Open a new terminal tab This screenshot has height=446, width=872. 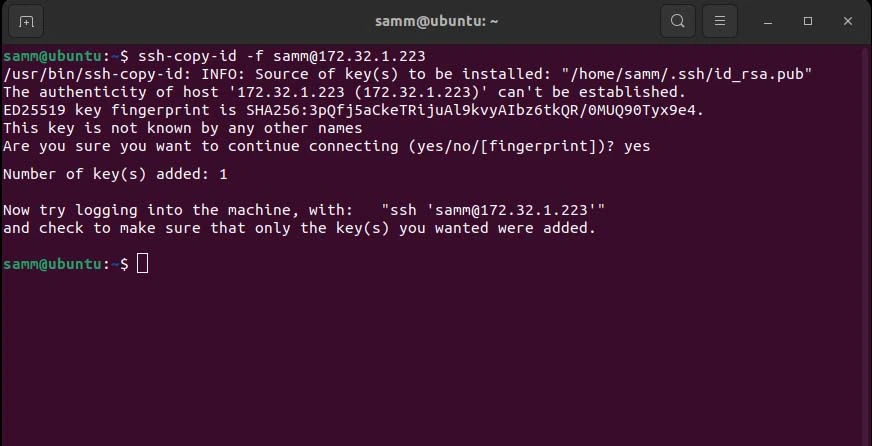tap(26, 22)
